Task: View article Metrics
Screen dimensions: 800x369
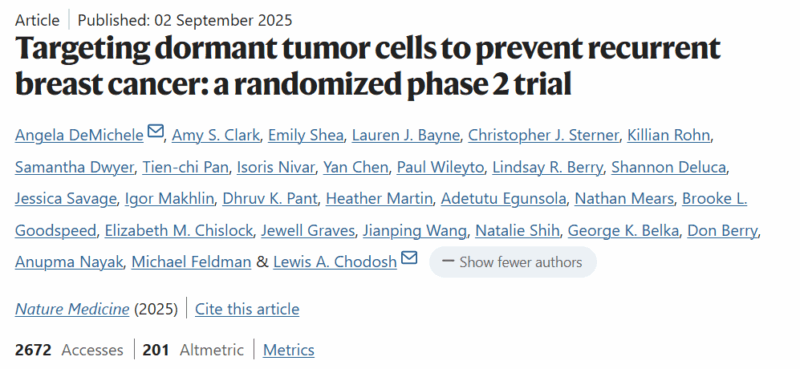Action: pyautogui.click(x=289, y=350)
